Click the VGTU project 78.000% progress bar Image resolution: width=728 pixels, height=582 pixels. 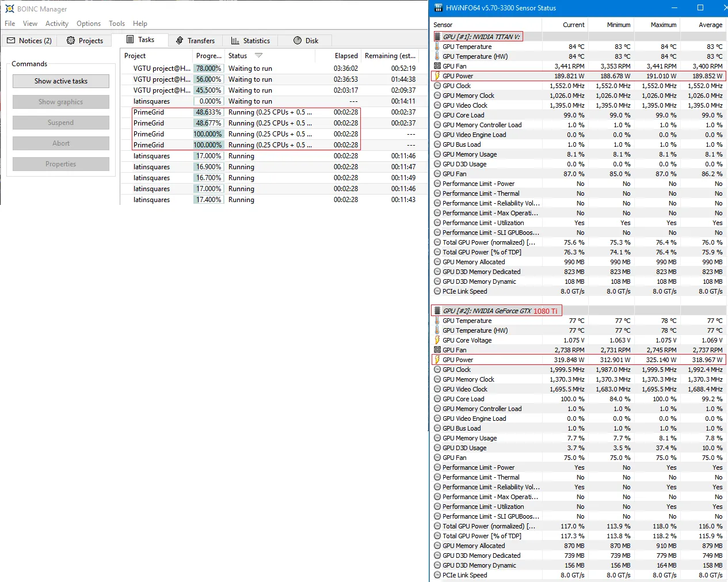[208, 69]
